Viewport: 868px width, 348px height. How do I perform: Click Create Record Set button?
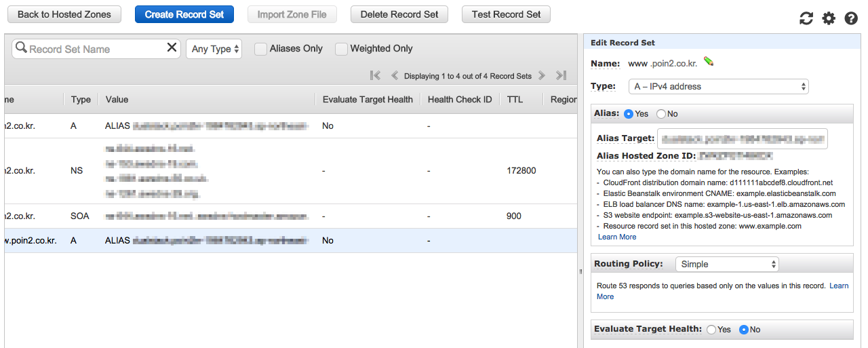(184, 14)
